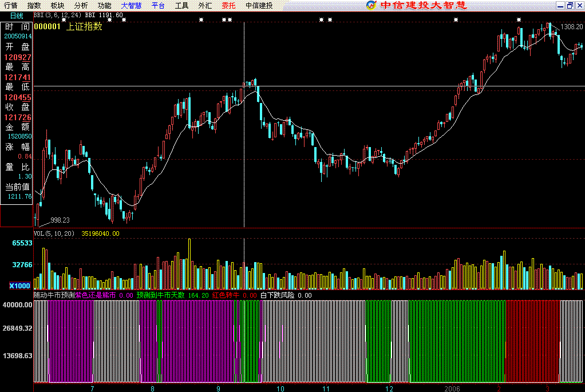Click the 红色转牛 indicator label
Viewport: 585px width, 392px height.
226,295
